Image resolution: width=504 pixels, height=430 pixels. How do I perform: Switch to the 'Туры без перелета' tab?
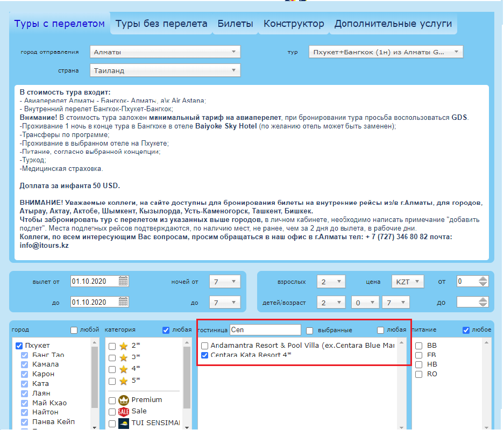(x=161, y=24)
